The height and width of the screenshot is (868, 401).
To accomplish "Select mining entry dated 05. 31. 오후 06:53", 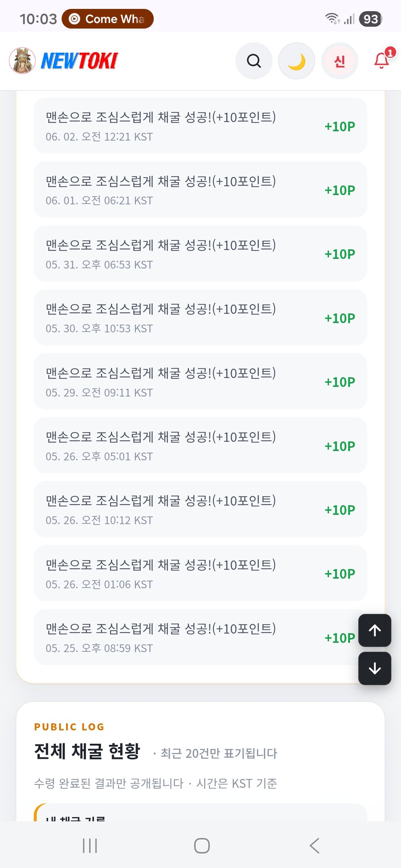I will pos(200,254).
